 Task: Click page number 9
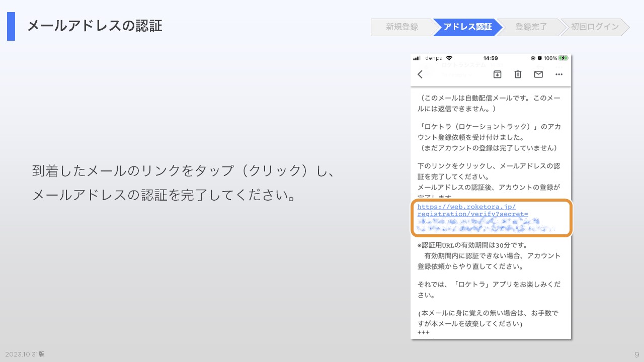click(x=636, y=354)
